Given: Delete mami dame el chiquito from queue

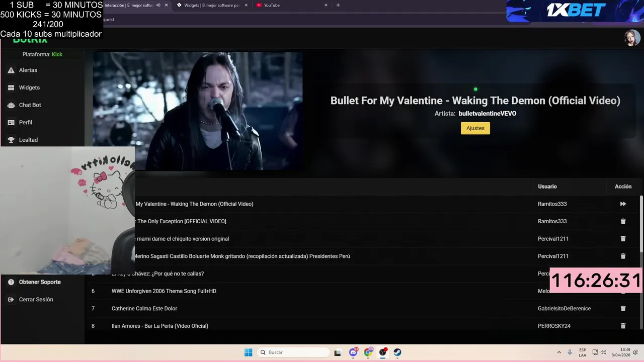Looking at the screenshot, I should click(x=623, y=239).
